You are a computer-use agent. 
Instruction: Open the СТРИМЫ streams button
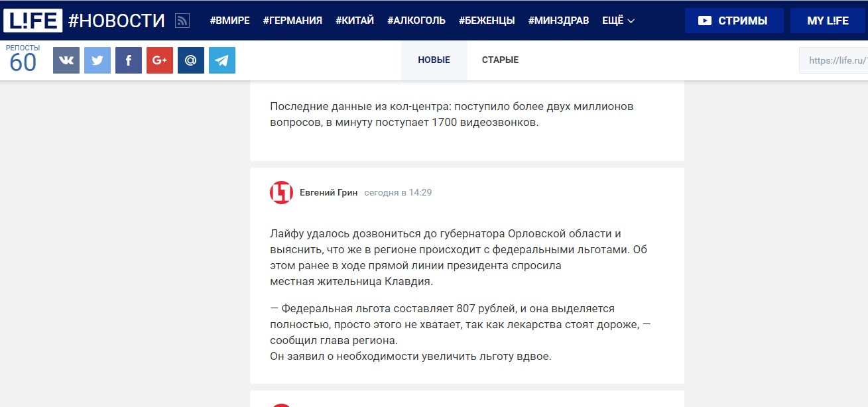(734, 21)
